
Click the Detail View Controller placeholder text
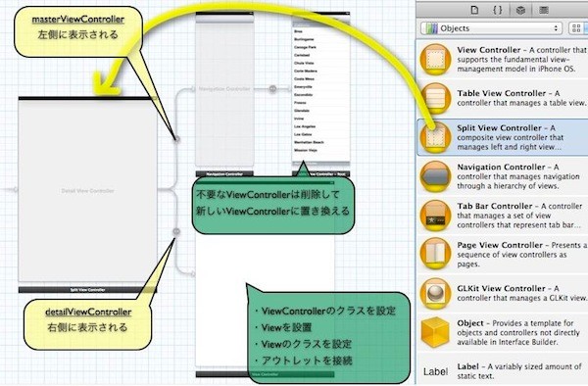tap(88, 191)
